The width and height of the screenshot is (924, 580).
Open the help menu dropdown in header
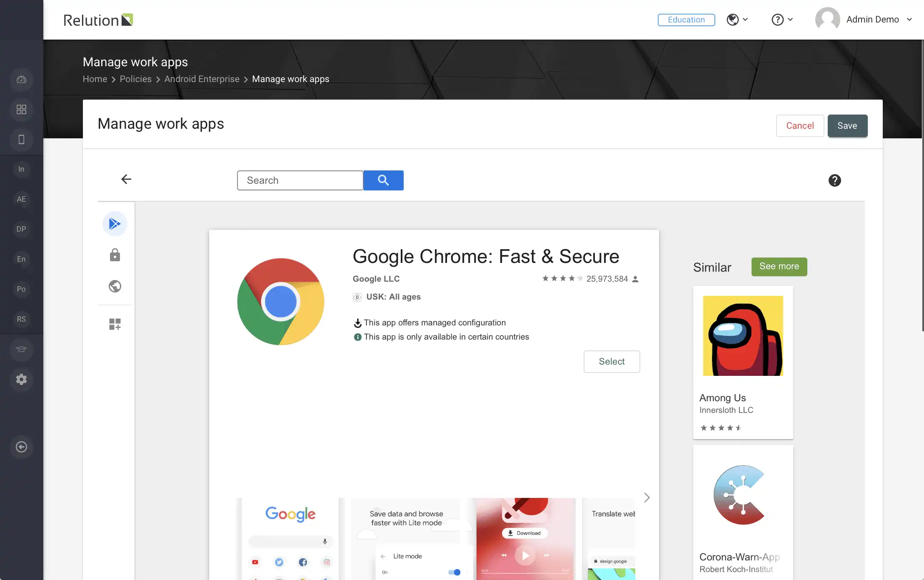782,20
